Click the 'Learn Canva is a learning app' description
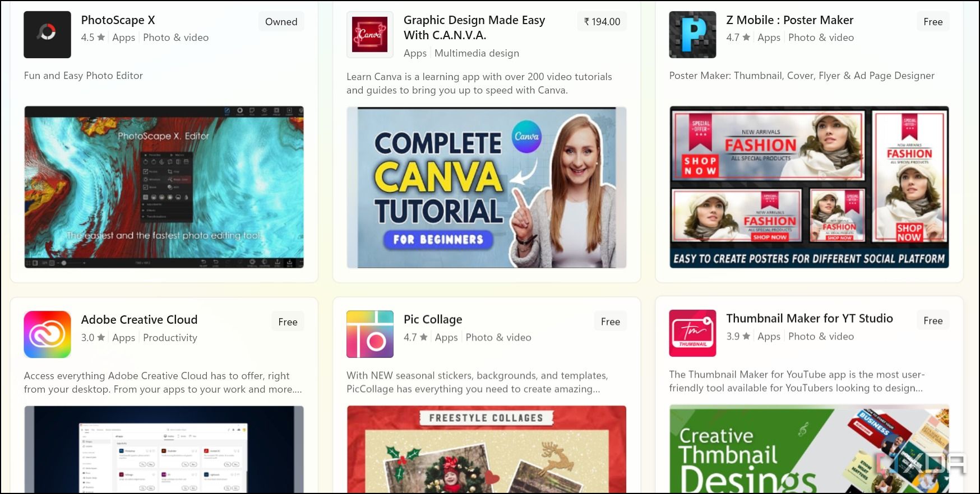 [479, 83]
